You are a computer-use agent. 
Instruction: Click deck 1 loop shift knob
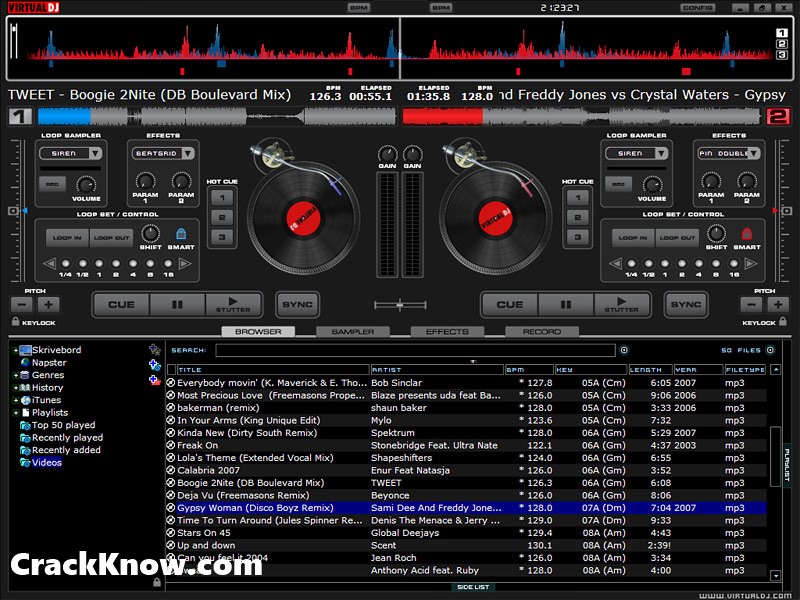point(150,234)
